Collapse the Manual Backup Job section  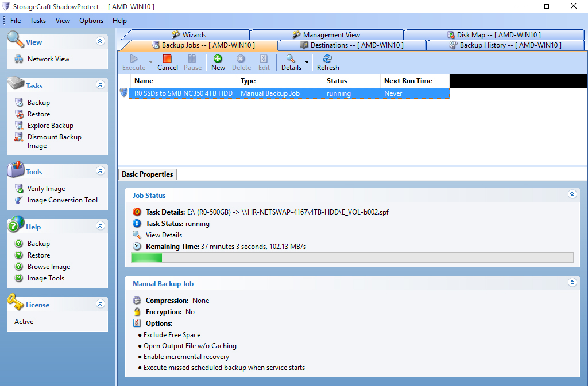pos(572,282)
